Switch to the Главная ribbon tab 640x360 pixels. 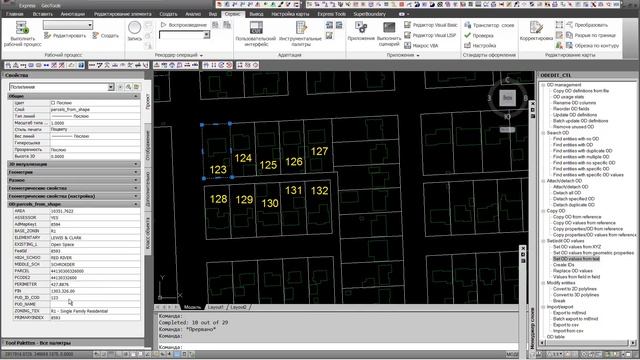(x=15, y=14)
